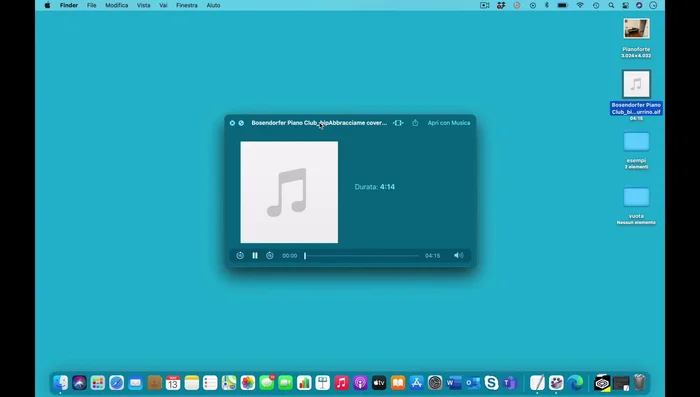Open App Store from the Dock
The height and width of the screenshot is (397, 700).
(x=416, y=383)
